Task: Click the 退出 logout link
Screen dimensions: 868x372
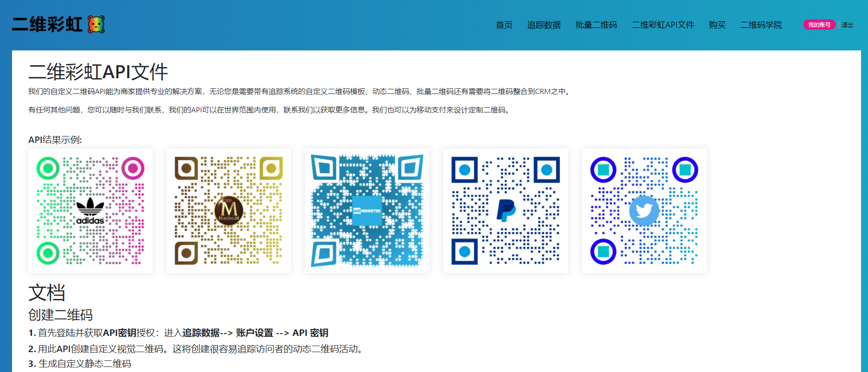Action: pyautogui.click(x=847, y=25)
